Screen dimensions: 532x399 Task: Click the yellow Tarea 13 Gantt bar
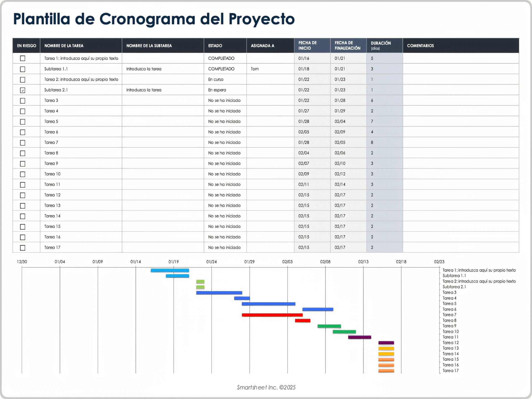386,348
